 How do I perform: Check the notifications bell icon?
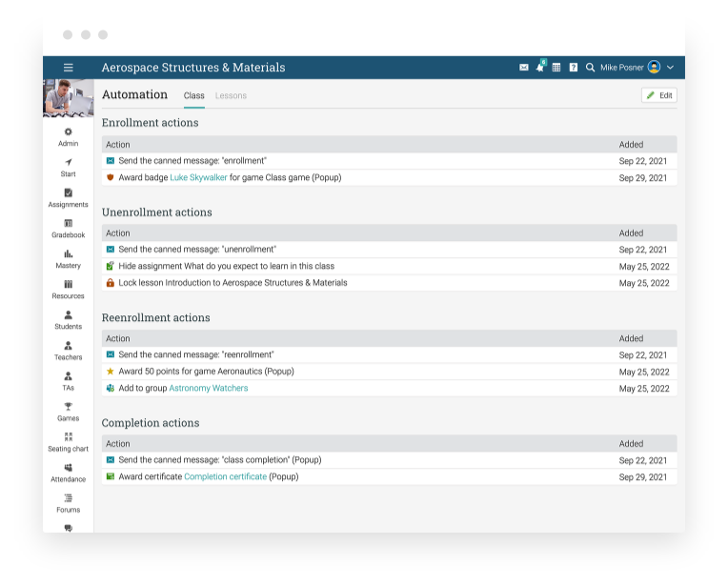point(540,67)
